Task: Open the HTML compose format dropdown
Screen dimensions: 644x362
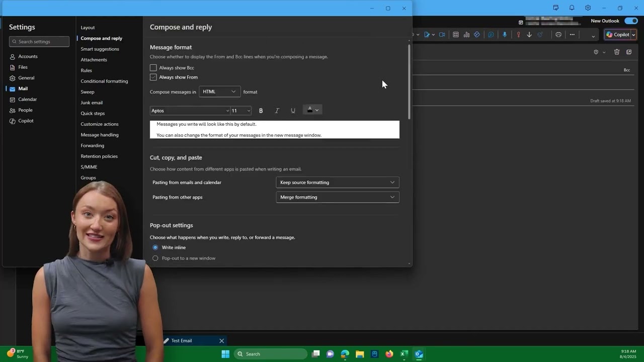Action: pos(219,92)
